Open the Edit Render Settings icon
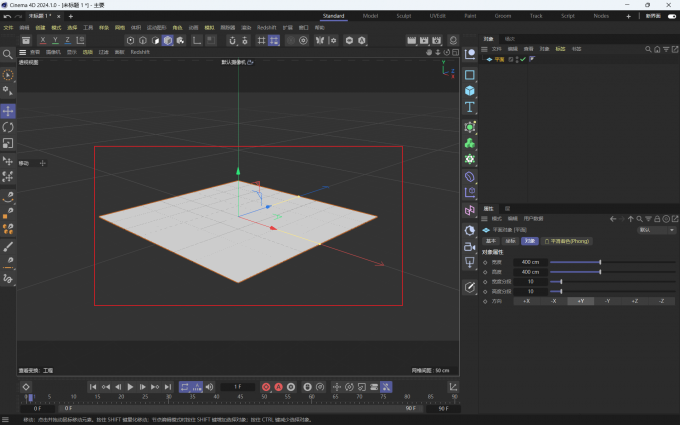Viewport: 680px width, 425px height. [x=437, y=40]
